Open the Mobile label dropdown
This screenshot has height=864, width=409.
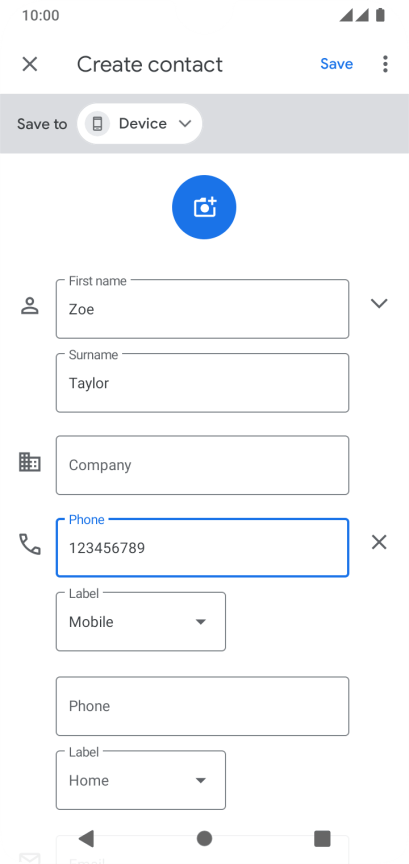[x=141, y=622]
